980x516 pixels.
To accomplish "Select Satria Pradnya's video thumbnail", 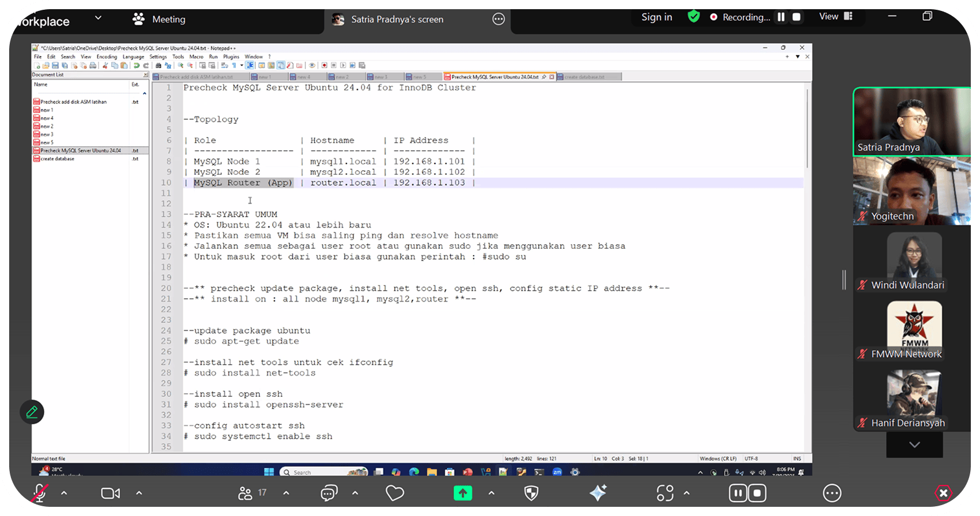I will (911, 122).
